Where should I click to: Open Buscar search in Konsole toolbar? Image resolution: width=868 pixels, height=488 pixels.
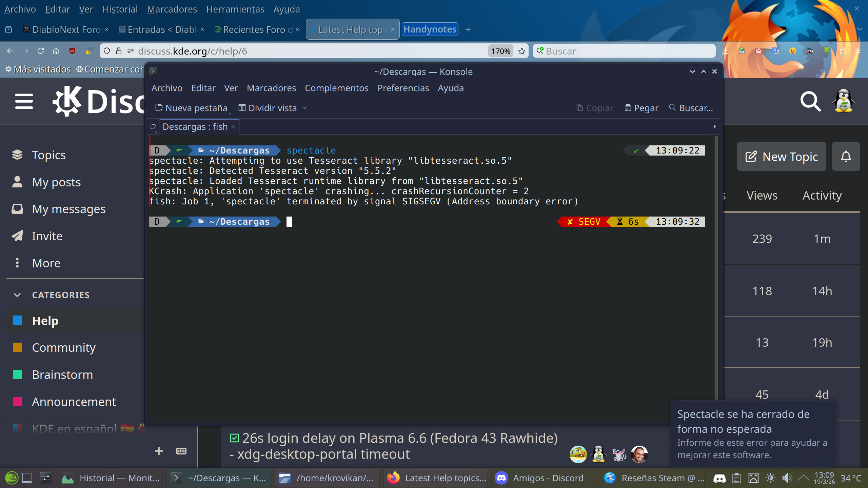point(691,108)
